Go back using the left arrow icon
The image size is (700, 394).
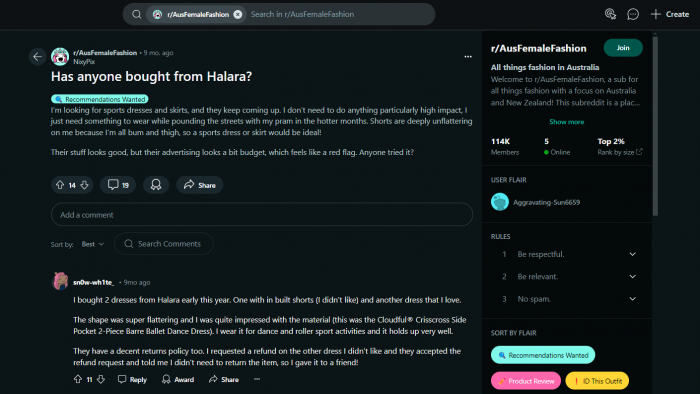point(38,57)
